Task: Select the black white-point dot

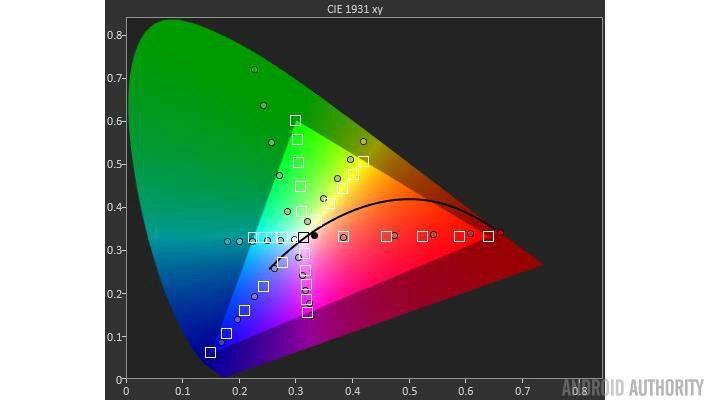Action: pyautogui.click(x=314, y=235)
